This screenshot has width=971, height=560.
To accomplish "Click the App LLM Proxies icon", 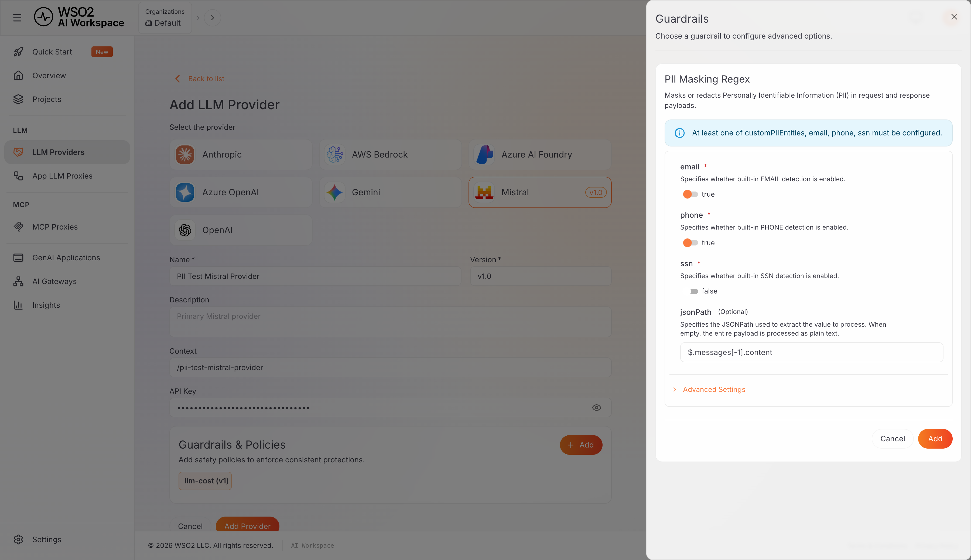I will pos(18,176).
